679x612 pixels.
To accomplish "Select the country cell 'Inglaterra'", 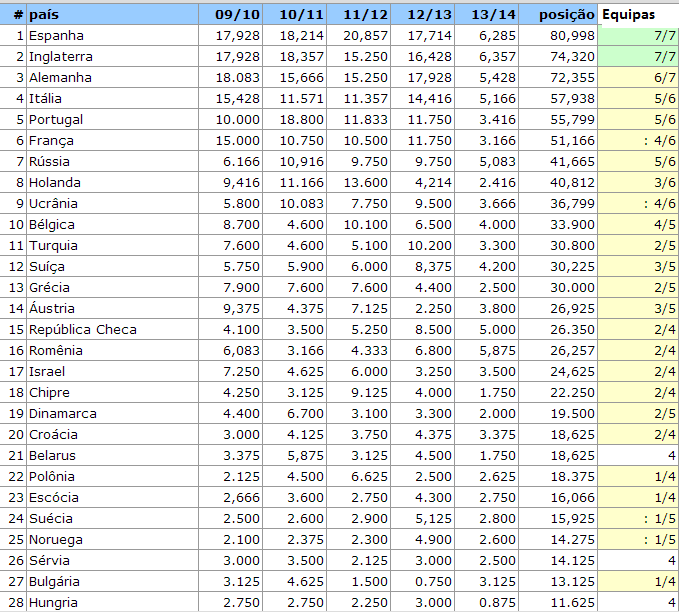I will (112, 57).
